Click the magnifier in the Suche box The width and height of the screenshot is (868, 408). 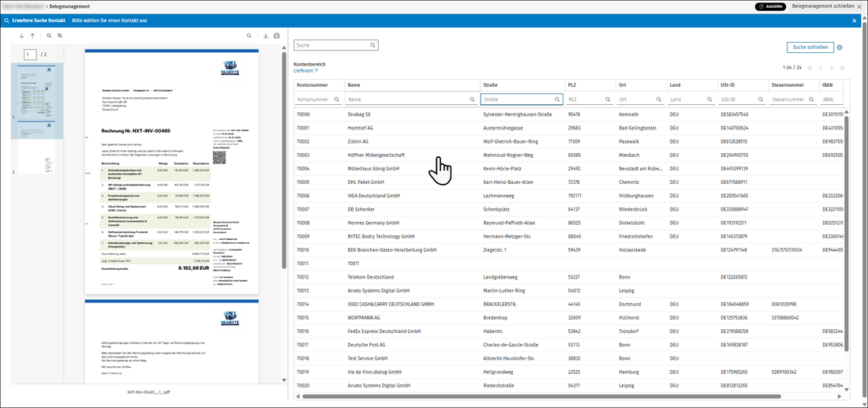click(372, 46)
